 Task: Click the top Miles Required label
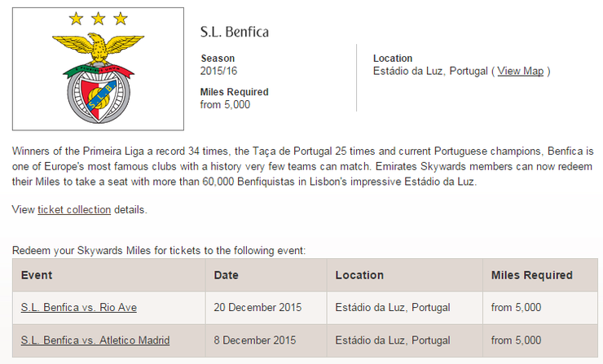tap(234, 92)
